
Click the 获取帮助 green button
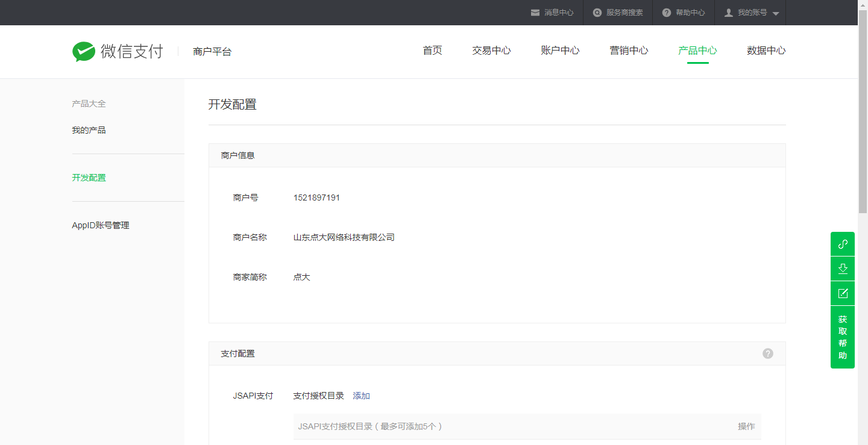tap(843, 337)
